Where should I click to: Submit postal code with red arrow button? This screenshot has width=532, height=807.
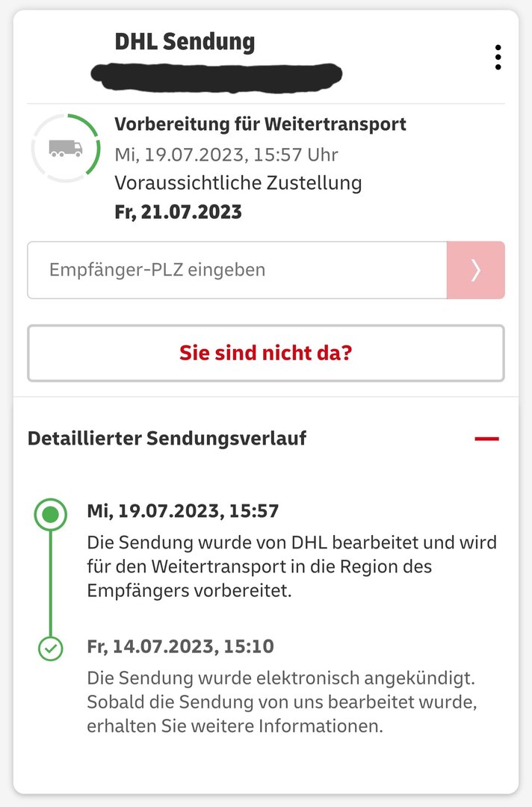click(475, 270)
